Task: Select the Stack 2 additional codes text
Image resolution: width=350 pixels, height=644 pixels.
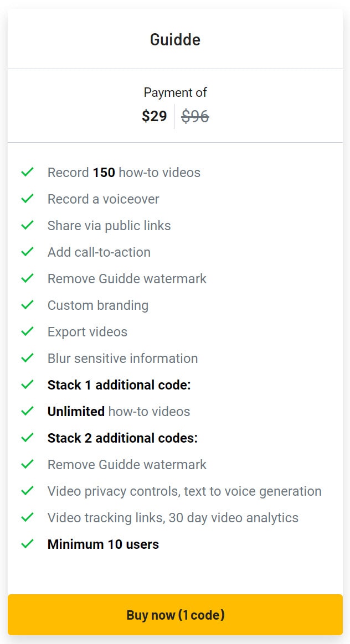Action: pos(122,438)
